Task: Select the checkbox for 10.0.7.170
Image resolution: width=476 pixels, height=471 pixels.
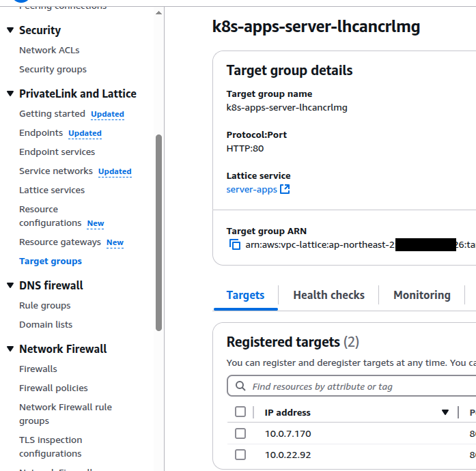Action: point(240,433)
